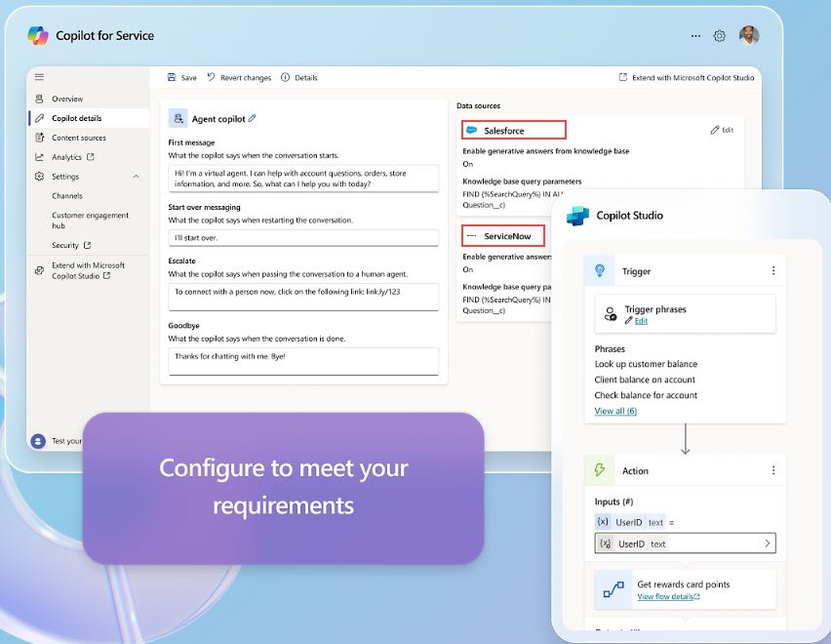831x644 pixels.
Task: Click the Action lightning icon
Action: click(600, 470)
